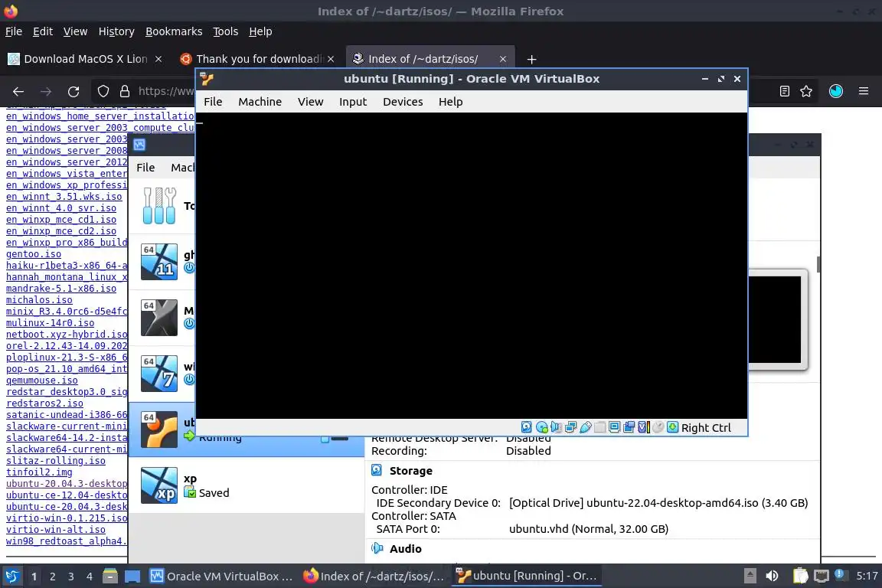Switch to Download MacOS X Lion tab
Image resolution: width=882 pixels, height=588 pixels.
[86, 59]
